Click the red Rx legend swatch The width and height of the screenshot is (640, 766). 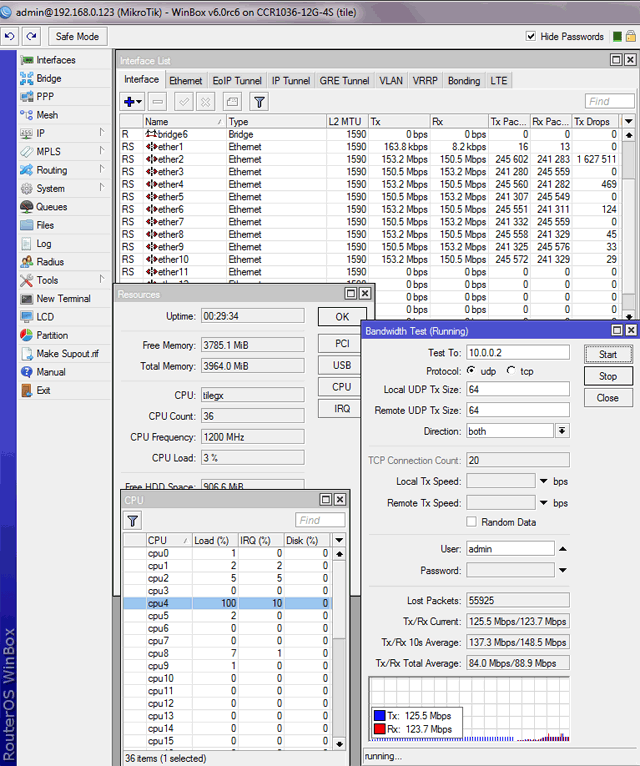379,729
